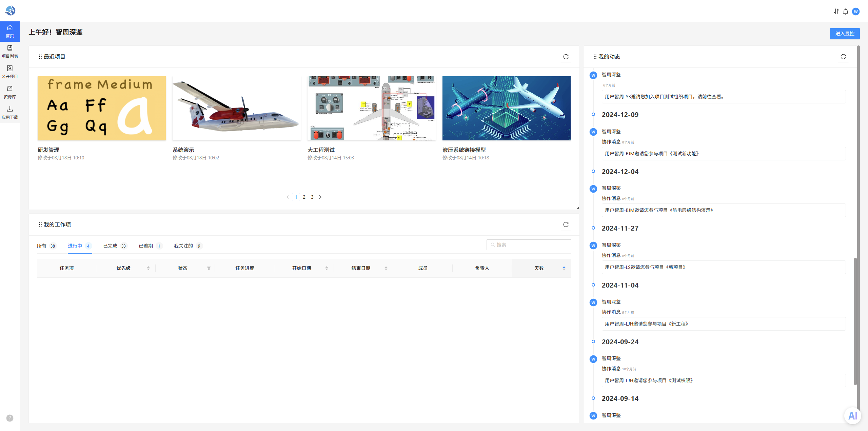Click the 2024-12-09 timeline marker
Viewport: 868px width, 431px height.
click(593, 114)
